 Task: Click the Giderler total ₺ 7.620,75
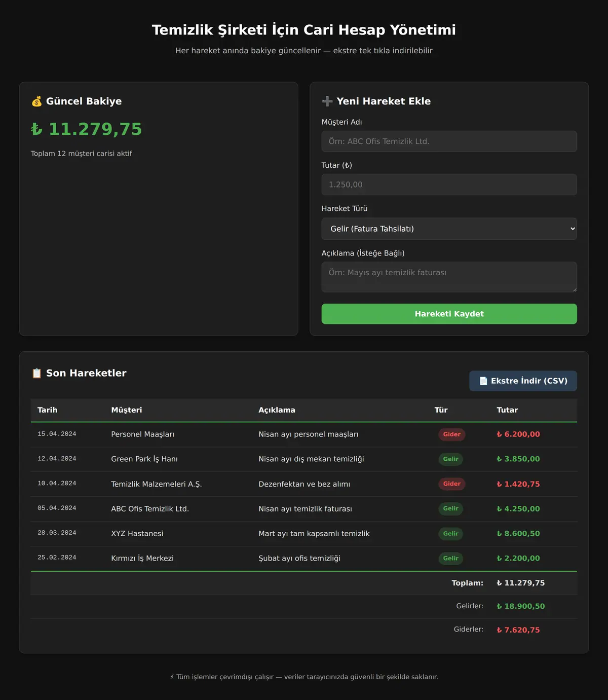click(x=518, y=630)
